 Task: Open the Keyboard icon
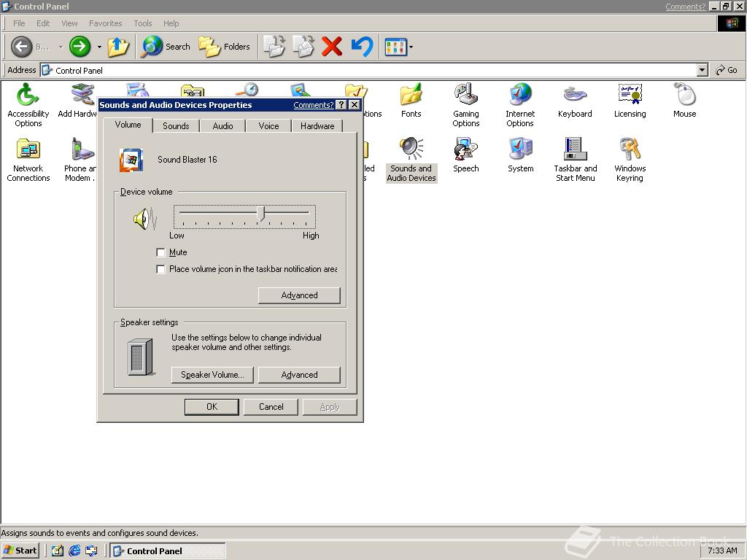575,100
